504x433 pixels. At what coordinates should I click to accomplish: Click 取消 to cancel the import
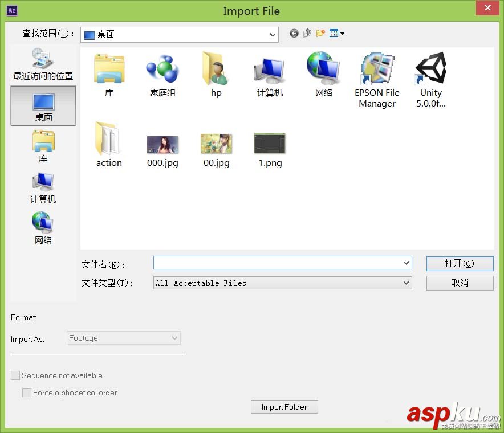460,283
